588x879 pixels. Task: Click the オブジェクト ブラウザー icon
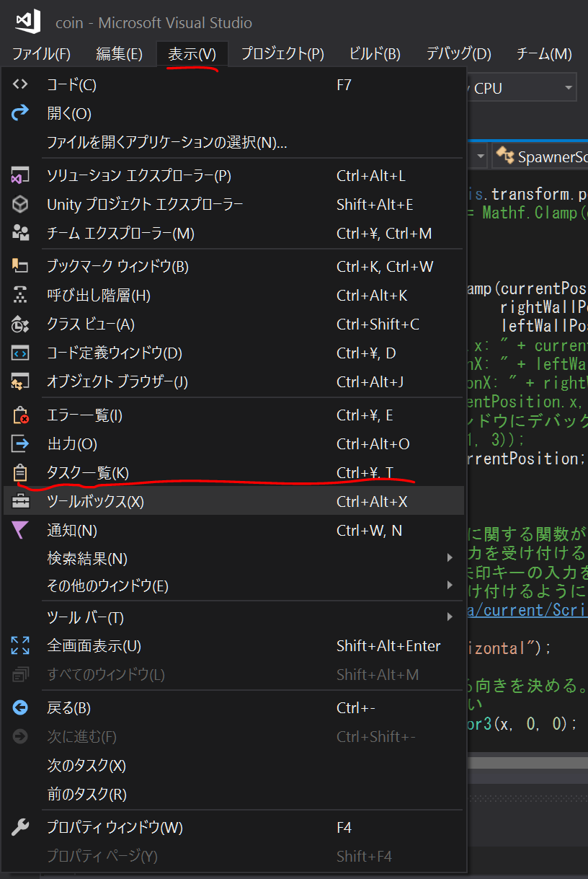pyautogui.click(x=20, y=381)
